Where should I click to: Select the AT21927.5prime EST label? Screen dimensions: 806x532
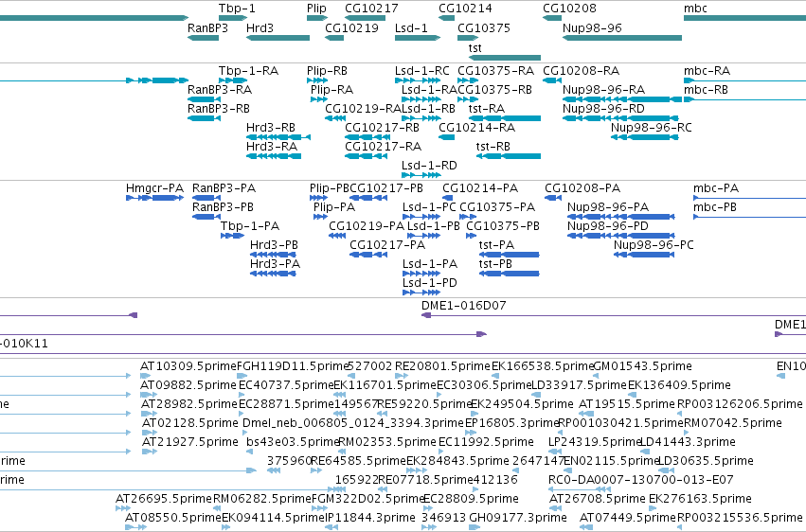[190, 442]
